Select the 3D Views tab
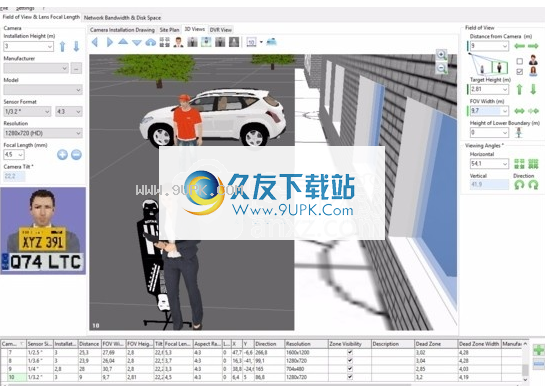545x386 pixels. pos(194,29)
